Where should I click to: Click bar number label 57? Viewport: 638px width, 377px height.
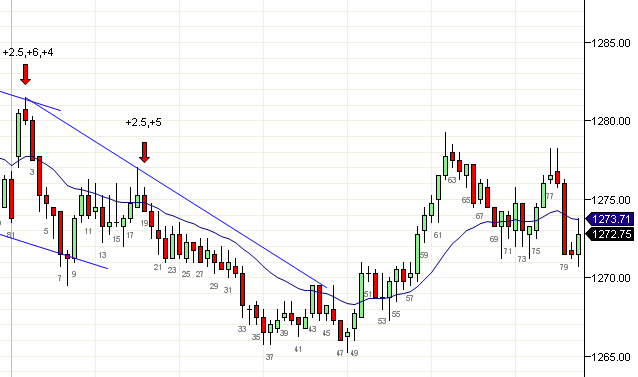point(409,298)
